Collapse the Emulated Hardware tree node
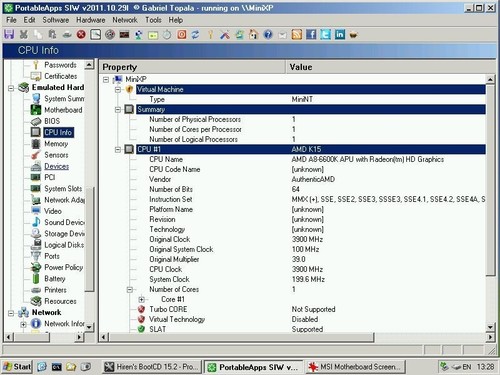Image resolution: width=500 pixels, height=375 pixels. (11, 88)
